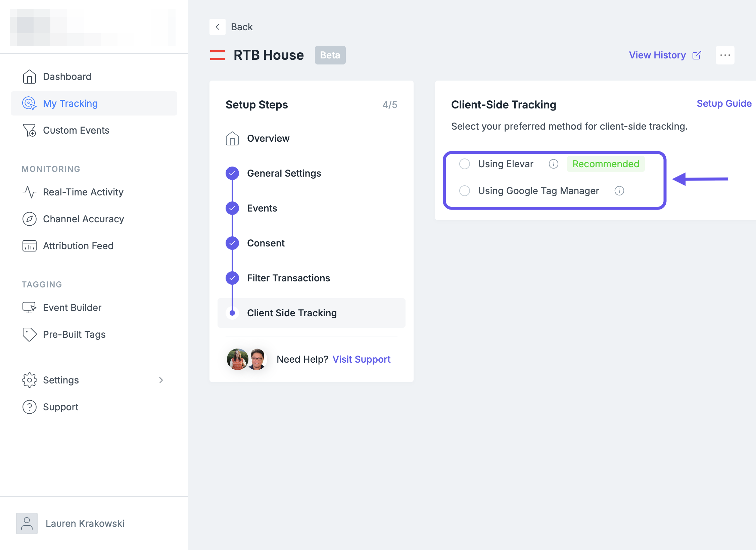Click the Settings gear icon

pyautogui.click(x=30, y=380)
